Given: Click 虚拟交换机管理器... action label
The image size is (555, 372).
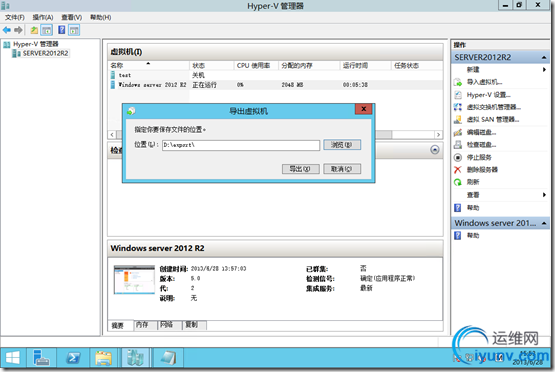Looking at the screenshot, I should [x=493, y=107].
